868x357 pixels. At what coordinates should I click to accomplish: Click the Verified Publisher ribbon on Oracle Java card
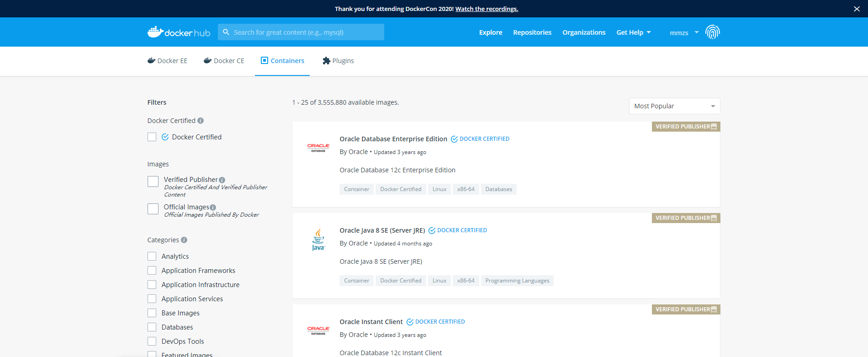coord(686,218)
